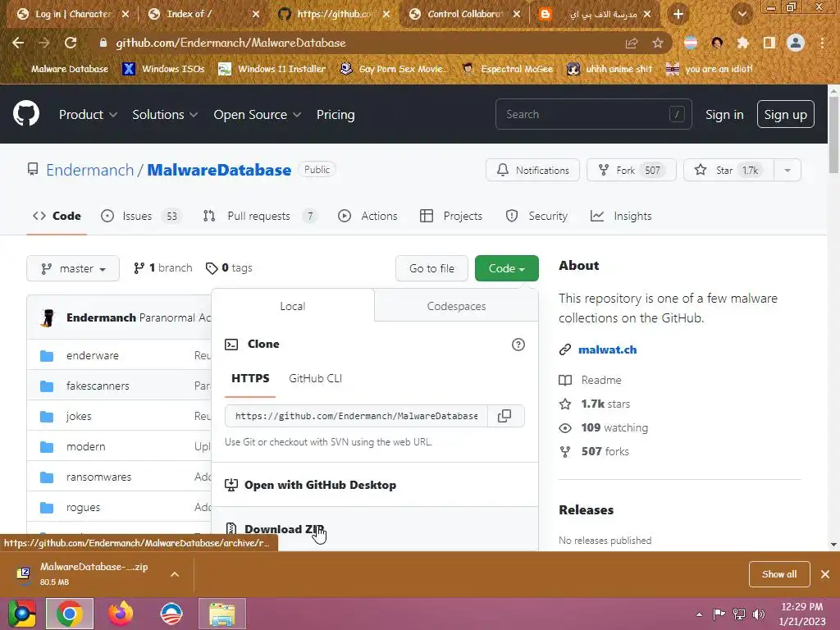
Task: Click the help icon beside Clone
Action: point(518,345)
